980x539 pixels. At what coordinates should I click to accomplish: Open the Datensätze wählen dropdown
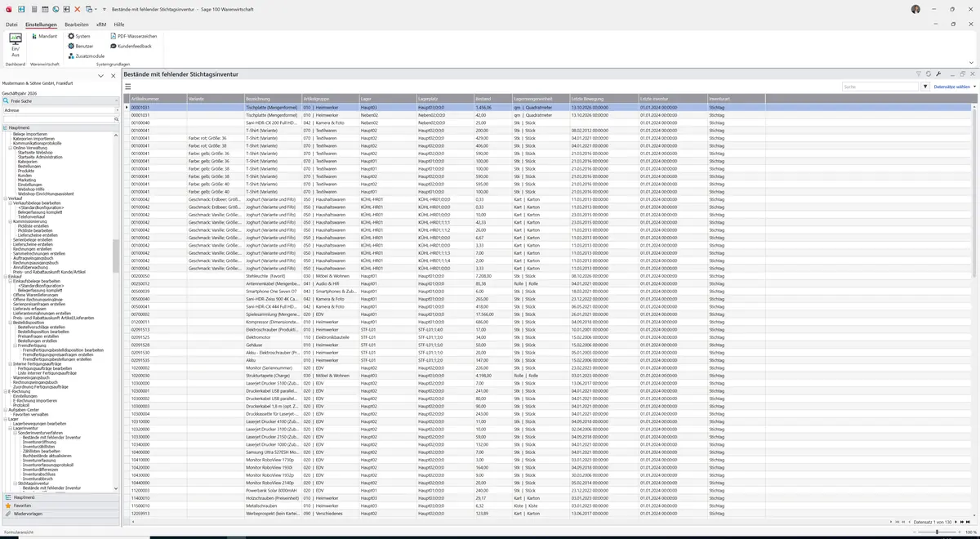point(954,87)
